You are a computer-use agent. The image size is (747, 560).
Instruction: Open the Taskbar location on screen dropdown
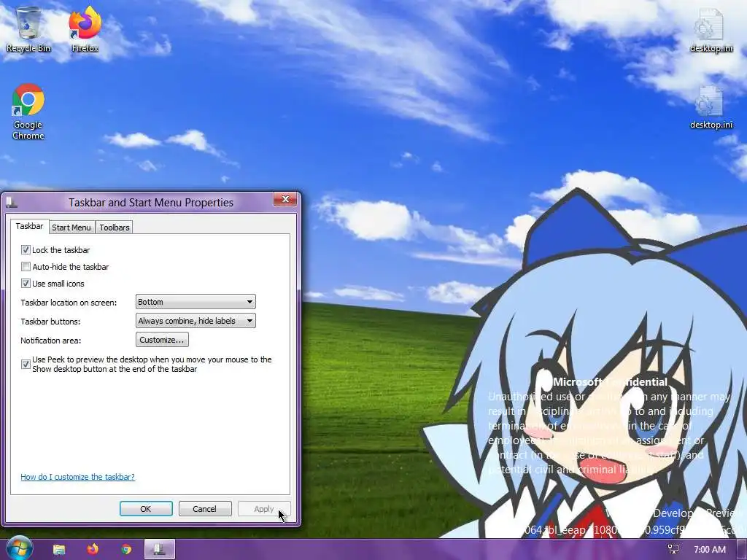[196, 302]
